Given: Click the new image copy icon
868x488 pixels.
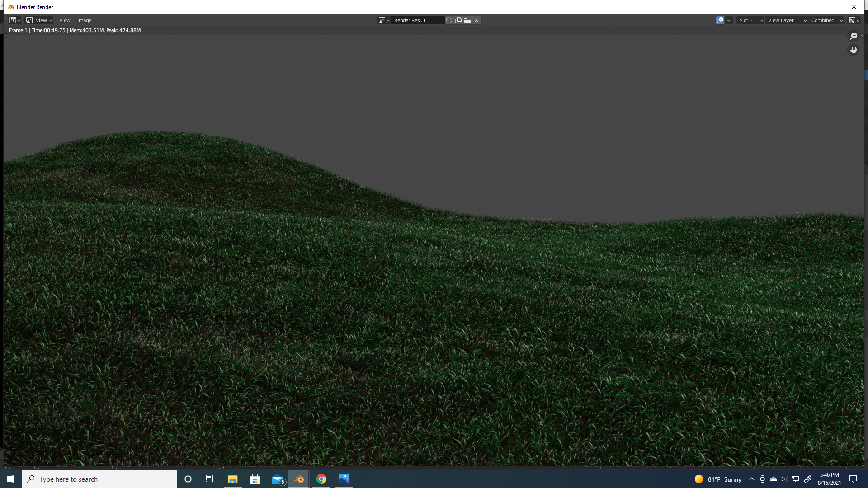Looking at the screenshot, I should (458, 20).
